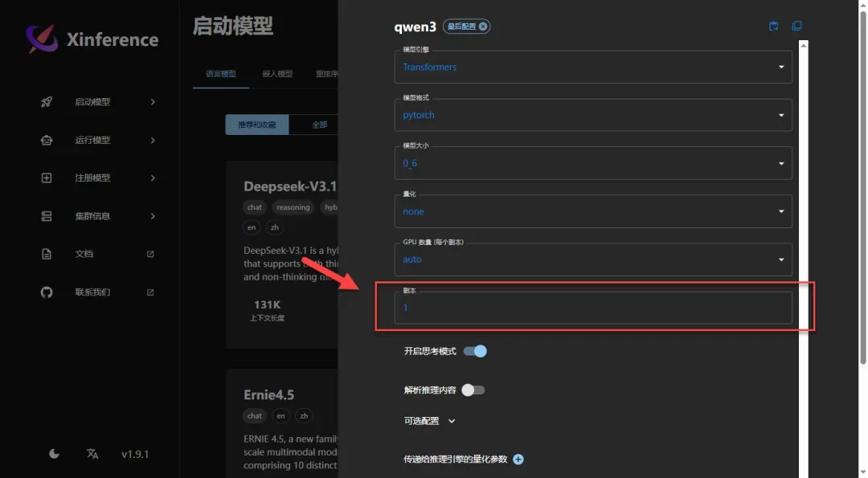This screenshot has height=478, width=868.
Task: Open the 模型大小 0_6 dropdown
Action: tap(593, 163)
